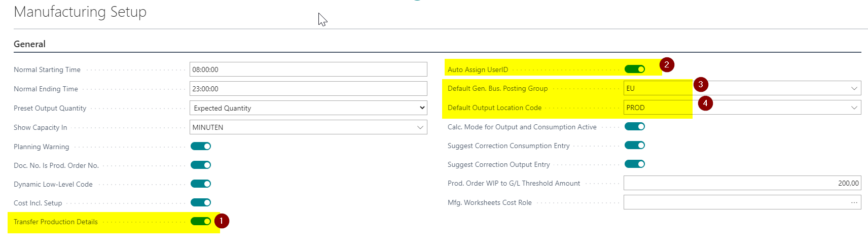
Task: Turn off Planning Warning switch
Action: click(x=201, y=146)
